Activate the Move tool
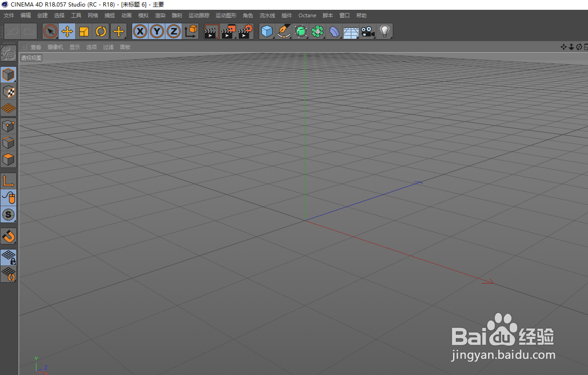The width and height of the screenshot is (588, 375). [x=67, y=31]
